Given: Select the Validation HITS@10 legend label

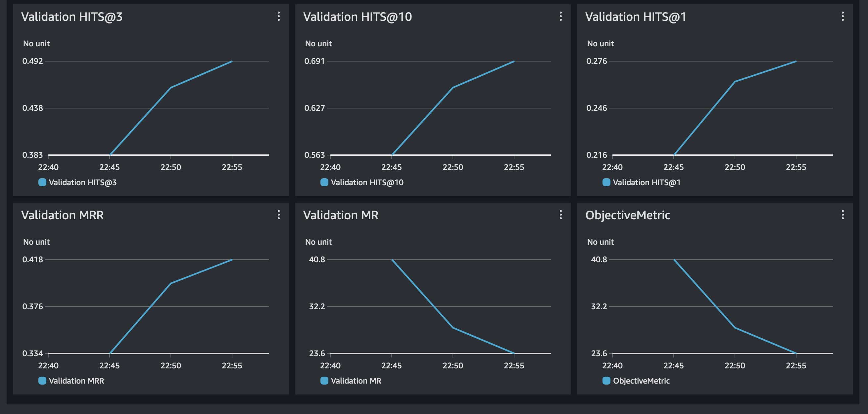Looking at the screenshot, I should tap(367, 183).
